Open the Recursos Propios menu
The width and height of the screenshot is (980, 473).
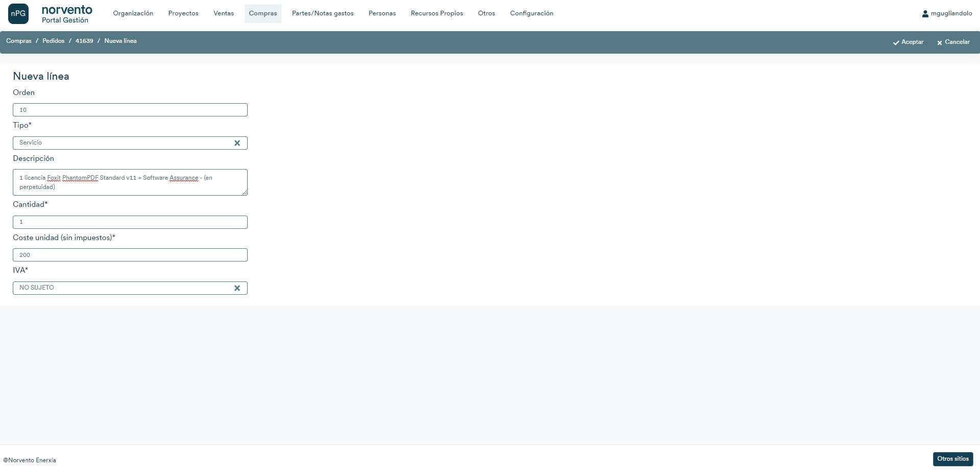(437, 13)
